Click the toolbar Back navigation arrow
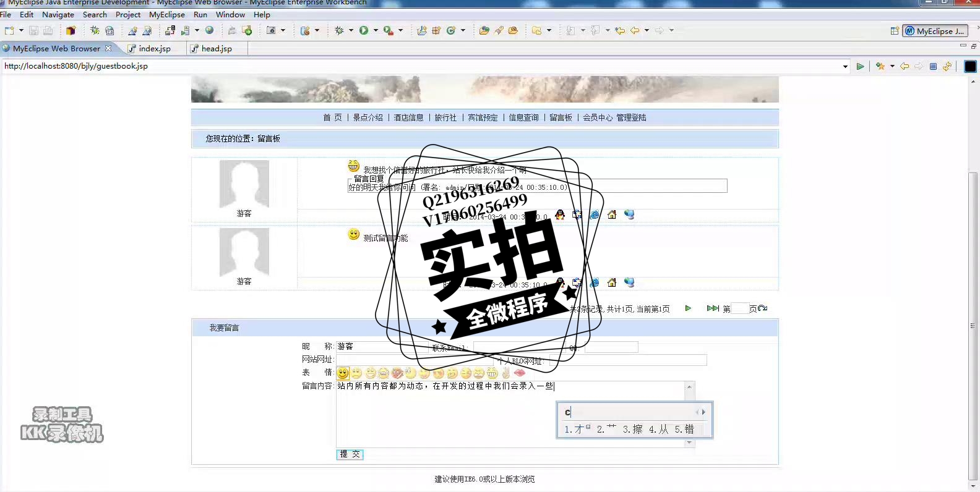Image resolution: width=980 pixels, height=492 pixels. pos(635,30)
